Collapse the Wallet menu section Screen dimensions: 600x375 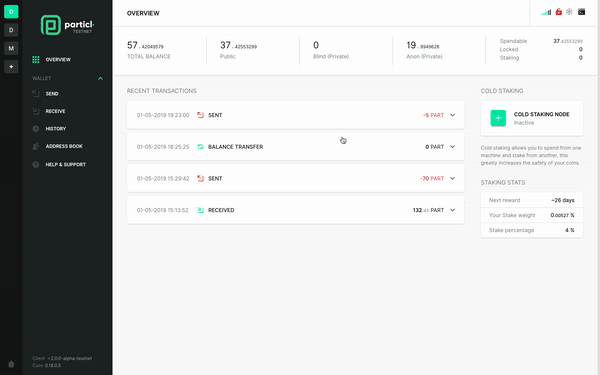(x=100, y=78)
